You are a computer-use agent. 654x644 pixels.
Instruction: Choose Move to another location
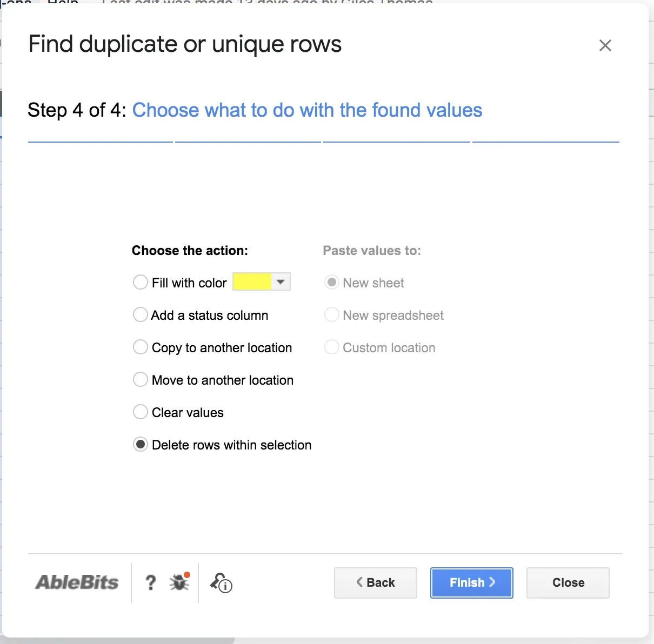coord(141,380)
